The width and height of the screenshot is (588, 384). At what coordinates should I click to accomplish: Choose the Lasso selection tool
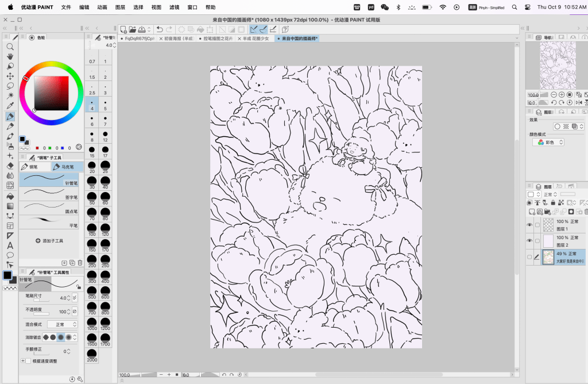10,86
